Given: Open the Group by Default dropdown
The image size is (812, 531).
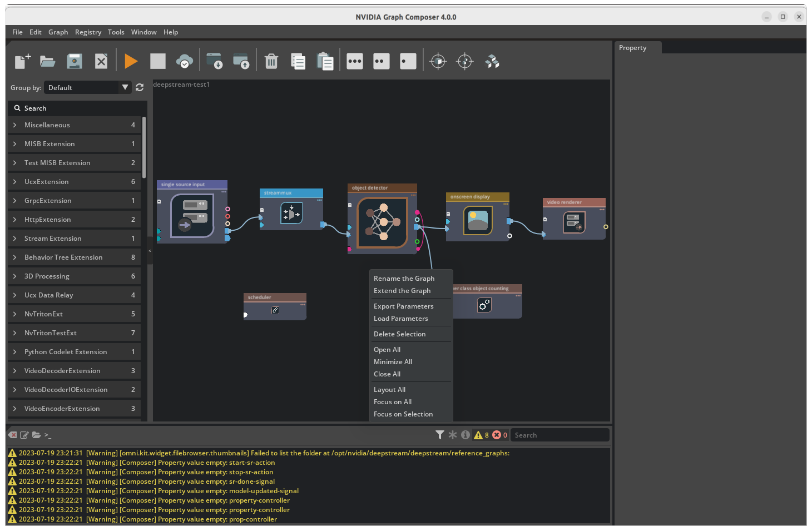Looking at the screenshot, I should [88, 87].
